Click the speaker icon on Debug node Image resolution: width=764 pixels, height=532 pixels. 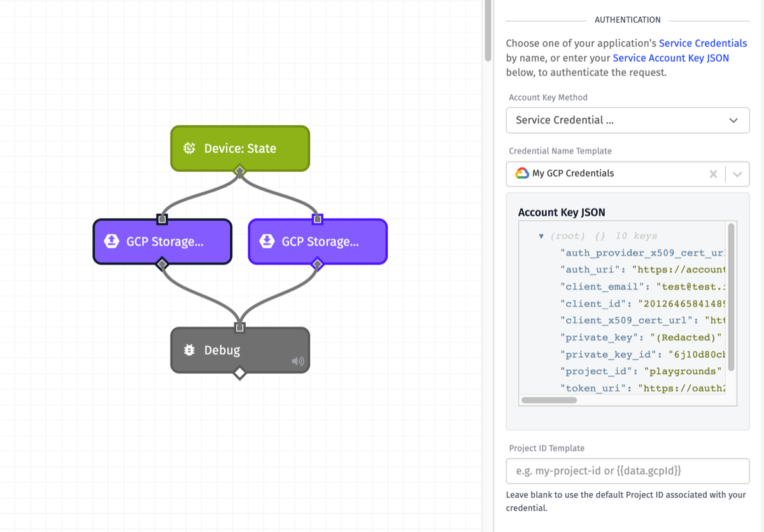coord(298,361)
